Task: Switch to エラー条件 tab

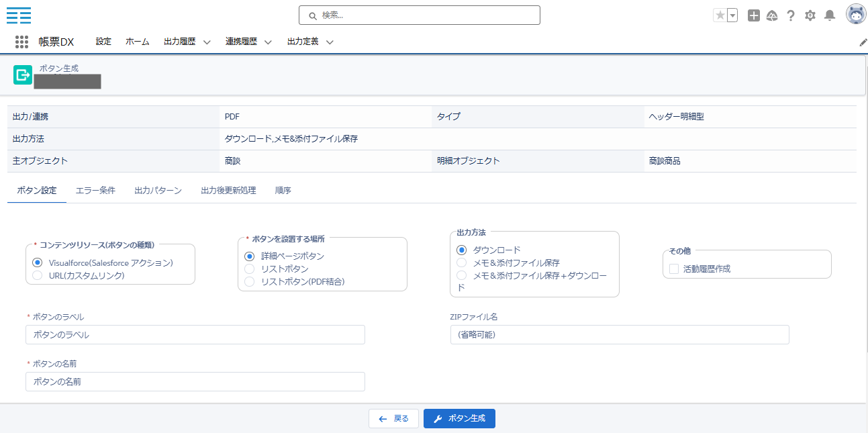Action: tap(95, 191)
